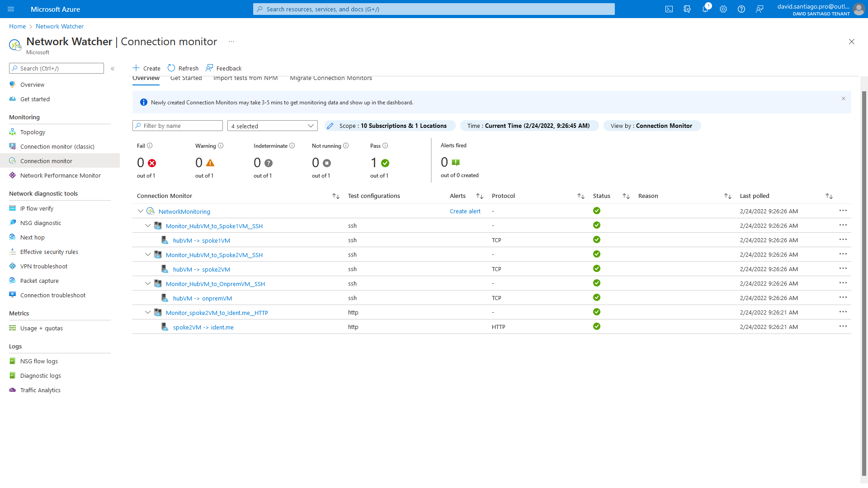Go to Home breadcrumb
Viewport: 868px width, 488px height.
click(18, 26)
